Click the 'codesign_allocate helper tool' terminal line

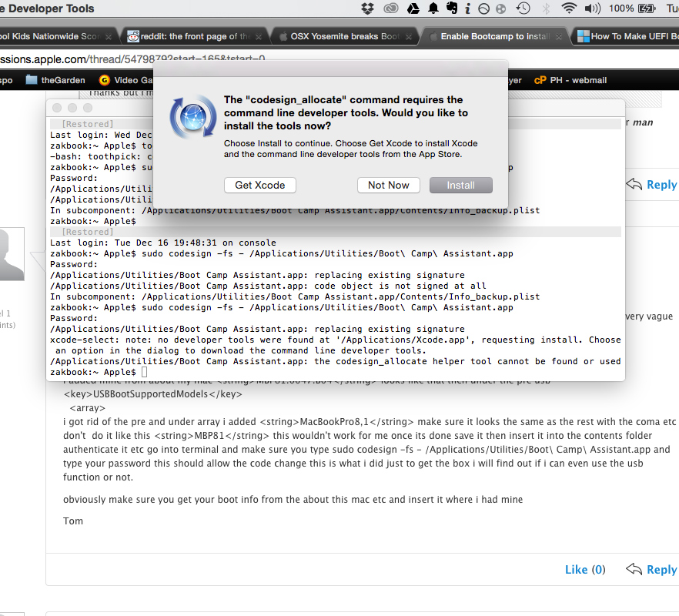tap(336, 361)
